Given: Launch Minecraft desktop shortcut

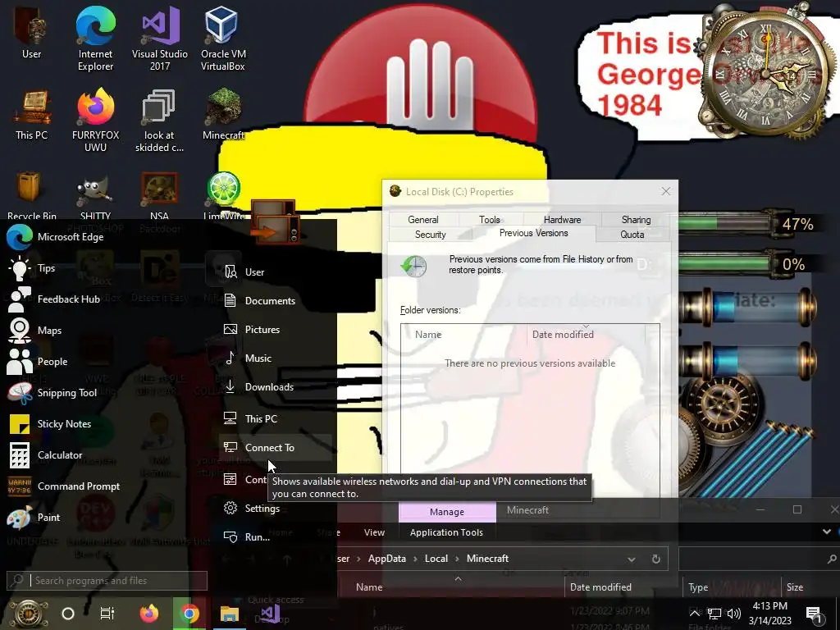Looking at the screenshot, I should (223, 114).
